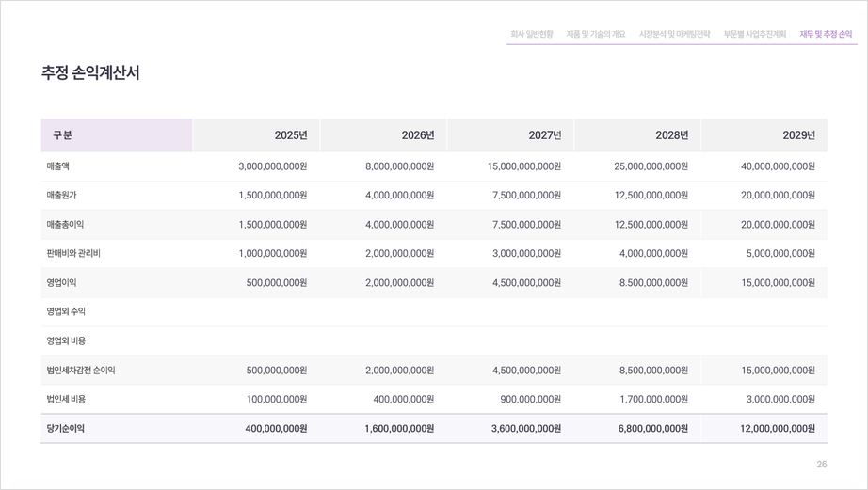
Task: Click 매출액 value 8,000,000,000원 for 2026년
Action: (x=400, y=166)
